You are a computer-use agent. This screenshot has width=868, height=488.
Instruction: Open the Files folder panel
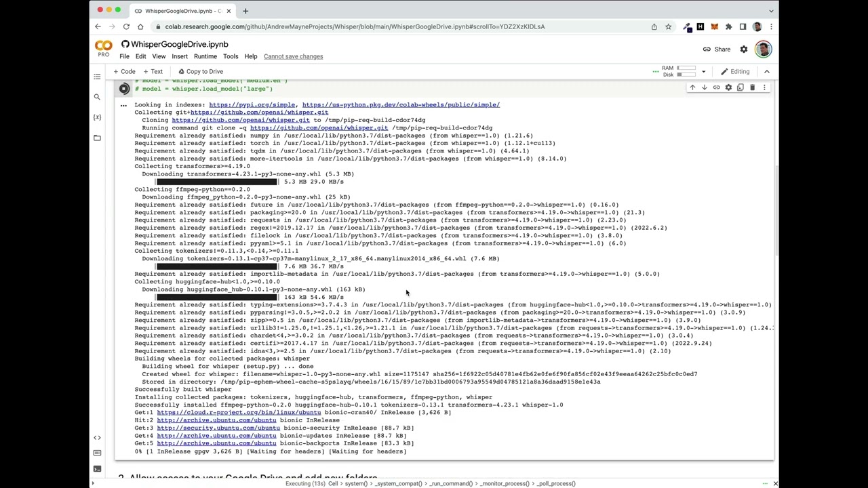pos(97,138)
